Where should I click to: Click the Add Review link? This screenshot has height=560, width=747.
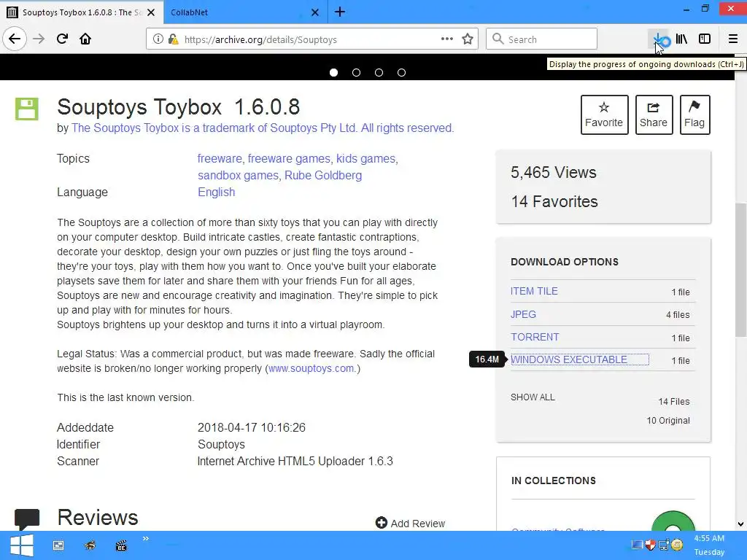coord(410,524)
